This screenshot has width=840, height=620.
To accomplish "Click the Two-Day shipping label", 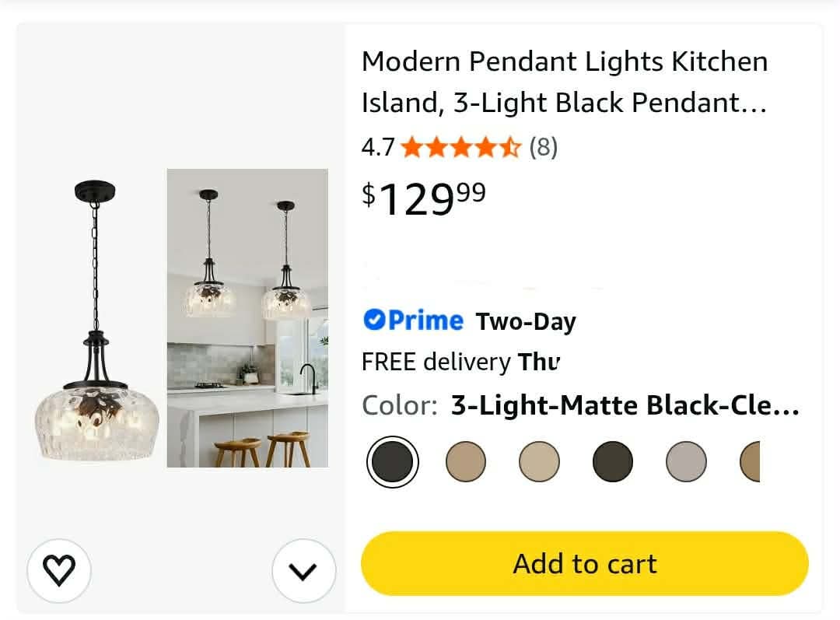I will coord(526,321).
